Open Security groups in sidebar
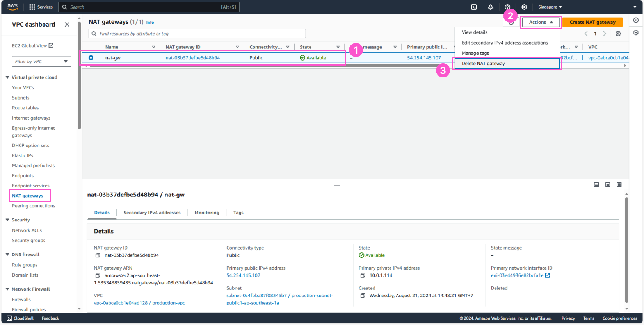Screen dimensions: 644x325 [x=28, y=241]
